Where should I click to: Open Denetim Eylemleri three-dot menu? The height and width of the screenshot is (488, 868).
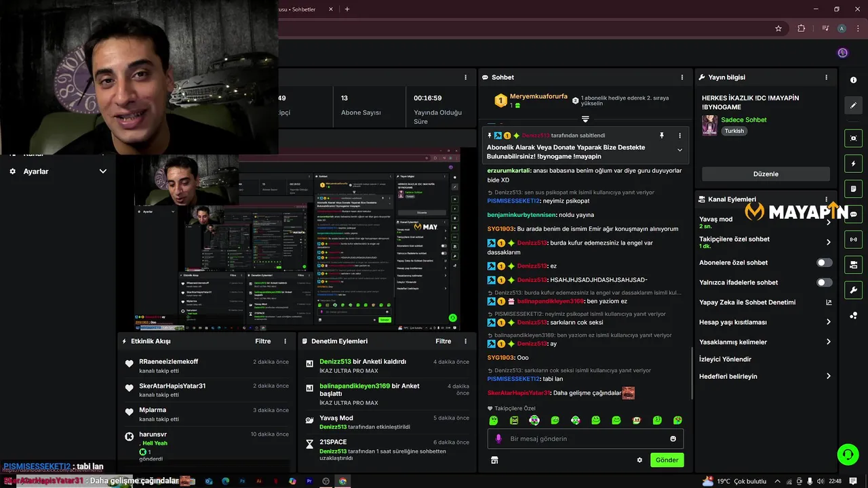[x=465, y=341]
